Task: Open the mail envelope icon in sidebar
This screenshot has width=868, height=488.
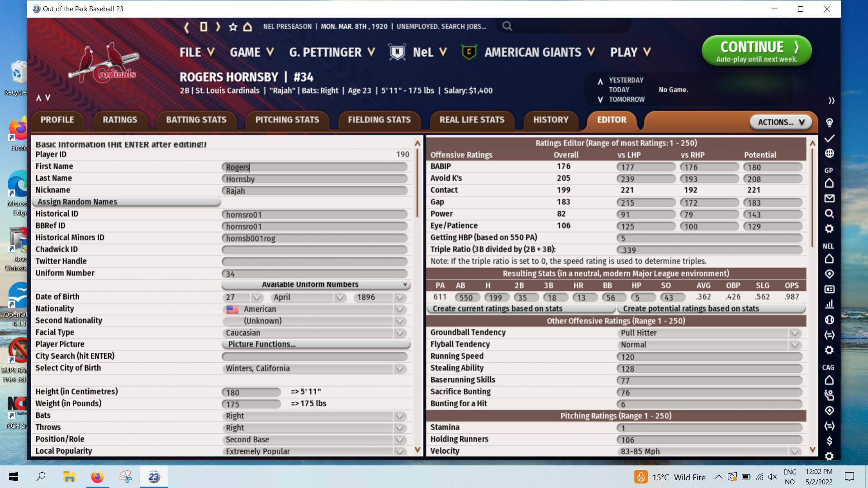Action: tap(829, 199)
